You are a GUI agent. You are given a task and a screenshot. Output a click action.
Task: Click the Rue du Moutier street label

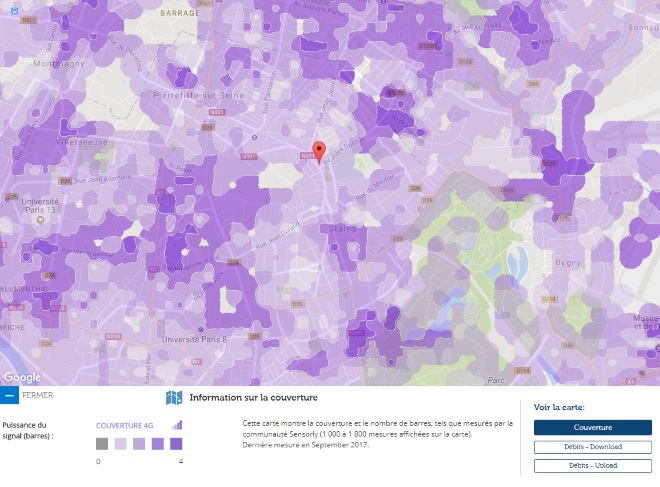tap(375, 188)
